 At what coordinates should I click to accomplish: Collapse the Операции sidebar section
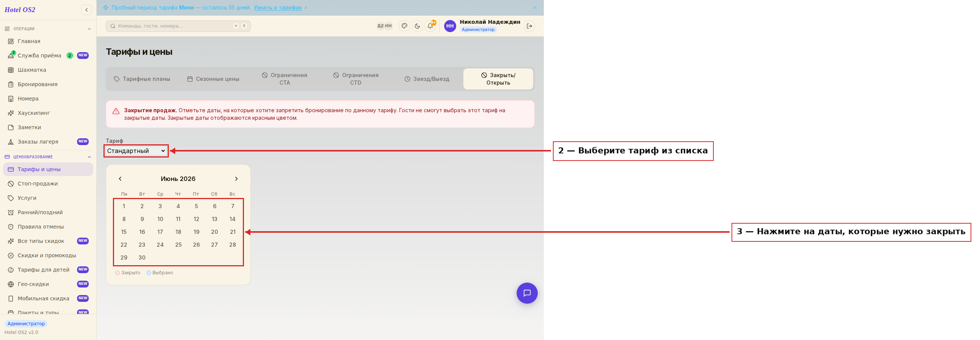90,29
